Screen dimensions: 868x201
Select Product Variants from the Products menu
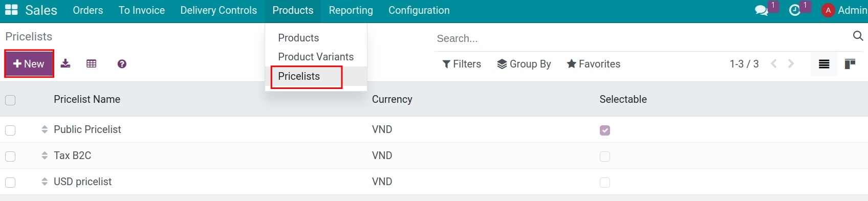click(x=316, y=57)
